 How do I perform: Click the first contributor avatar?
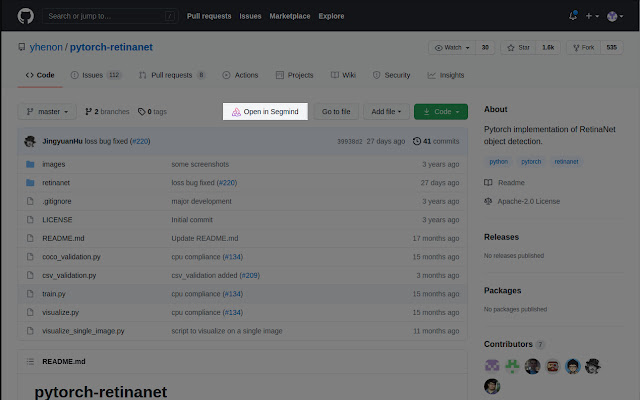492,366
